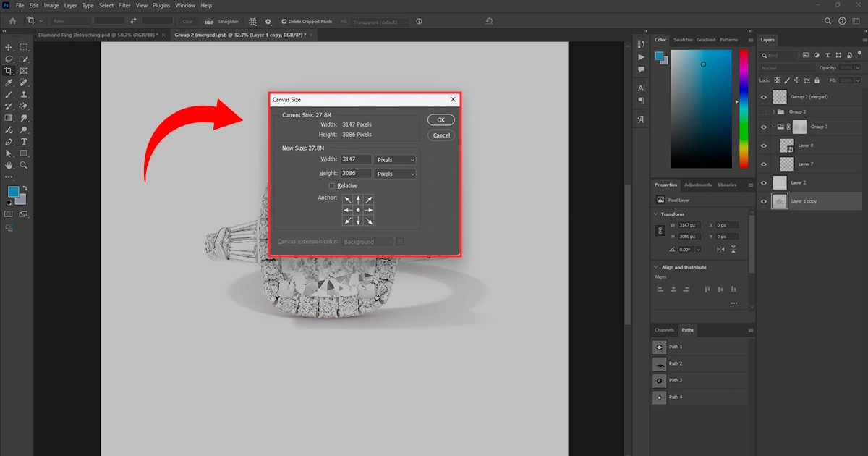868x456 pixels.
Task: Collapse the Transform section in Properties
Action: click(656, 214)
